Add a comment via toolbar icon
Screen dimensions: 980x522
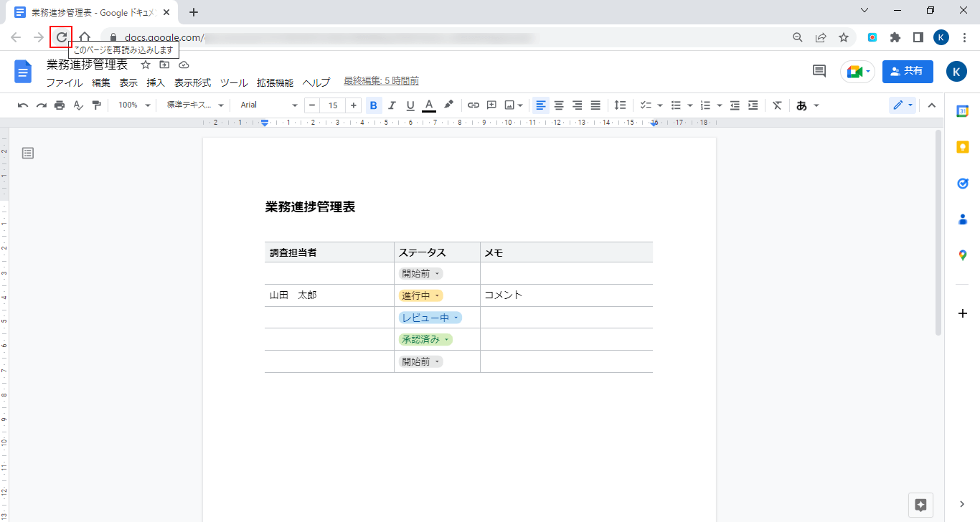pos(491,105)
